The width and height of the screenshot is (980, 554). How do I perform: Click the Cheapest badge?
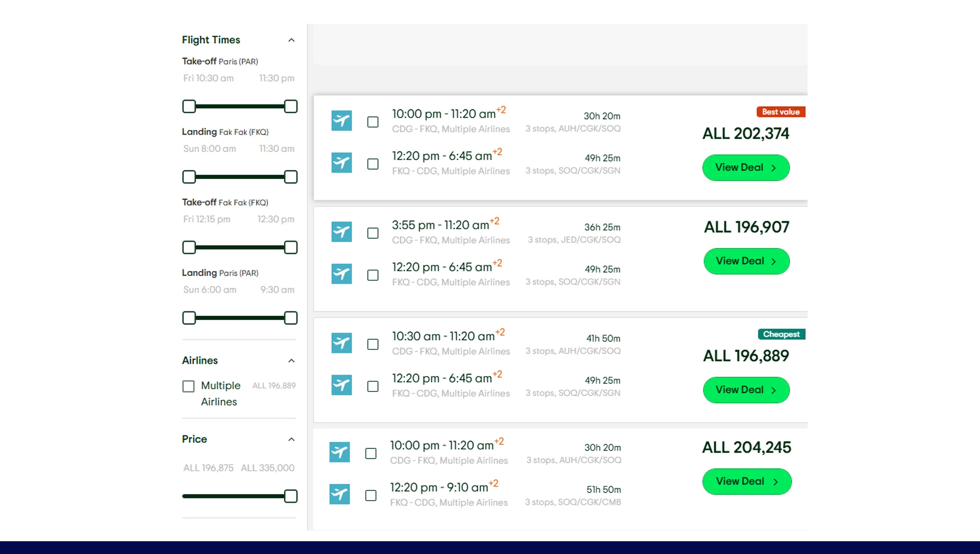coord(781,334)
